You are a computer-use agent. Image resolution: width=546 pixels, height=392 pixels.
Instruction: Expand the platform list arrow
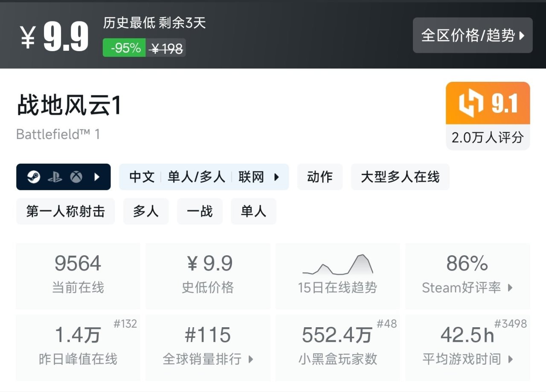click(97, 177)
